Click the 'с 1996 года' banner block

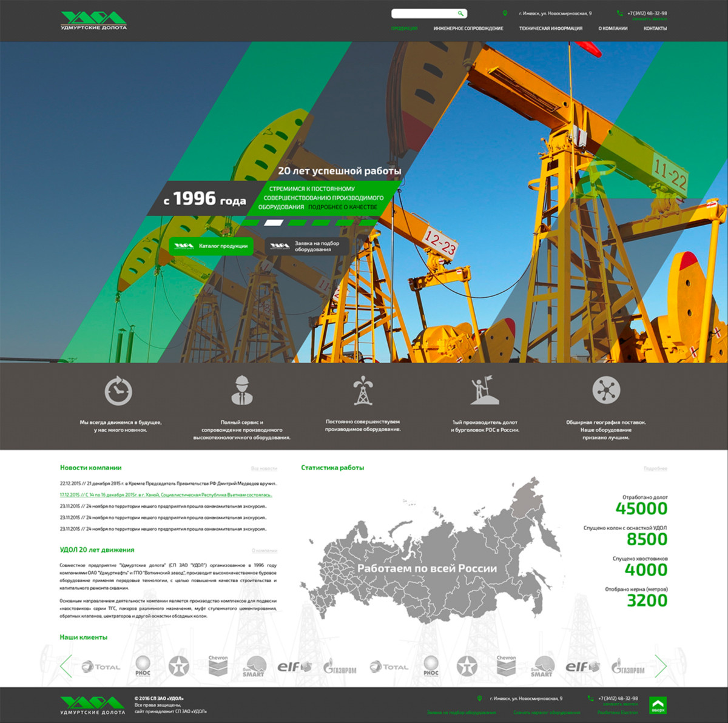[x=204, y=198]
